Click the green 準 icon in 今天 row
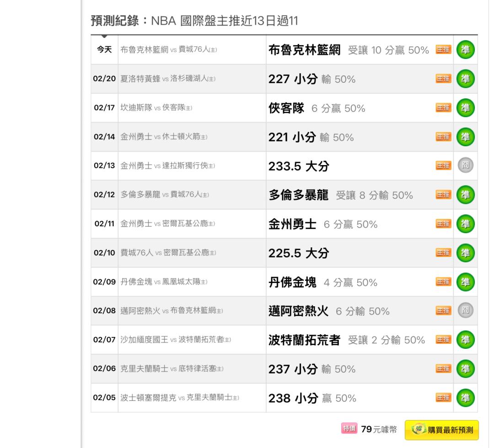Image resolution: width=494 pixels, height=448 pixels. point(465,50)
